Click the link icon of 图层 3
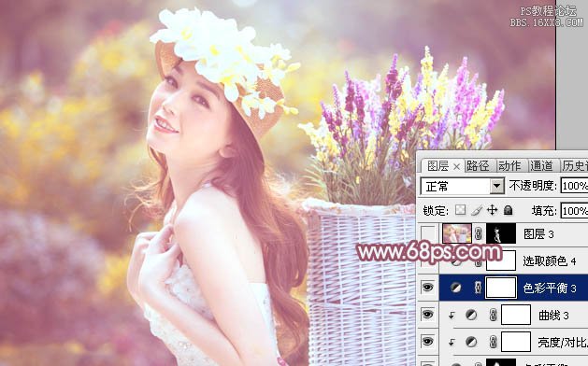This screenshot has height=366, width=588. (478, 234)
